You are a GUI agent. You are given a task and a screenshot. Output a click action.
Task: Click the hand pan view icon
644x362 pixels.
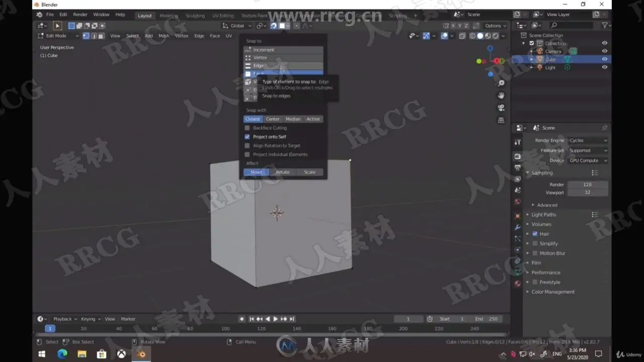point(501,96)
